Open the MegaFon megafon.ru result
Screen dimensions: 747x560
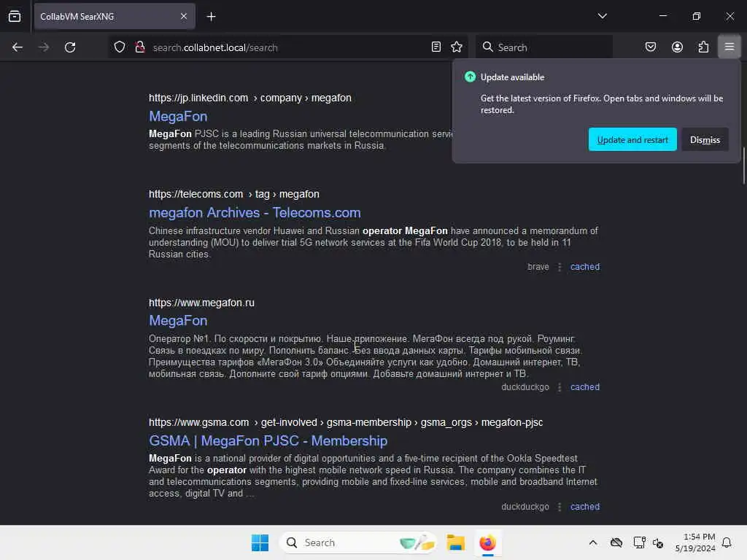click(178, 321)
